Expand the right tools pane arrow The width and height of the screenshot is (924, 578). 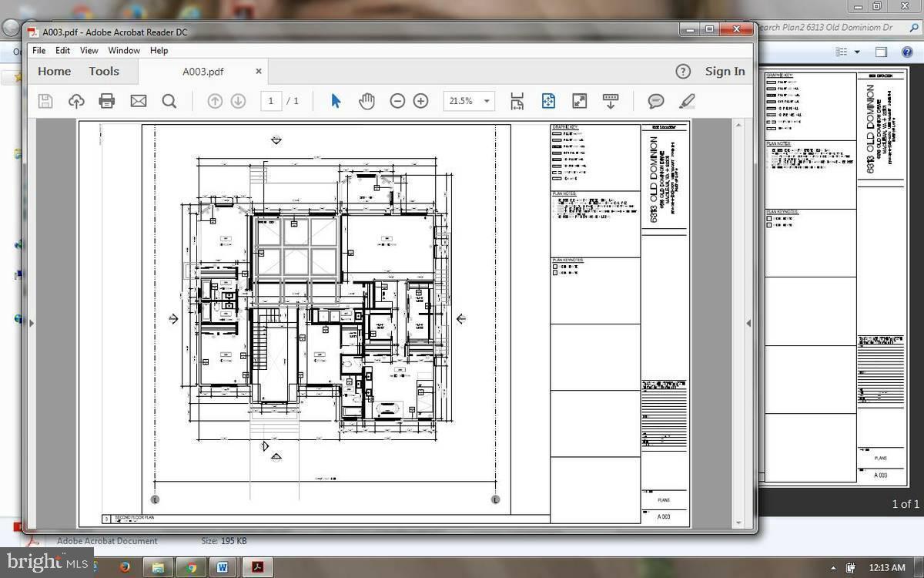click(748, 323)
